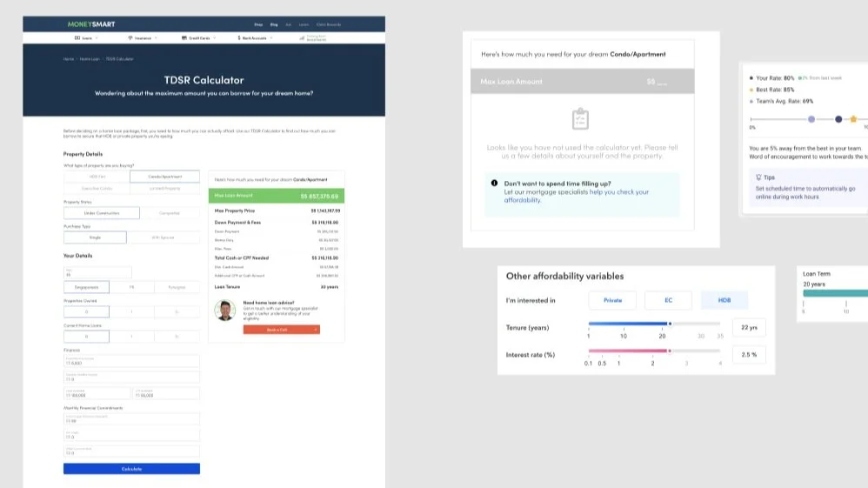Click the orange Book a Call button
This screenshot has width=868, height=488.
pos(281,330)
